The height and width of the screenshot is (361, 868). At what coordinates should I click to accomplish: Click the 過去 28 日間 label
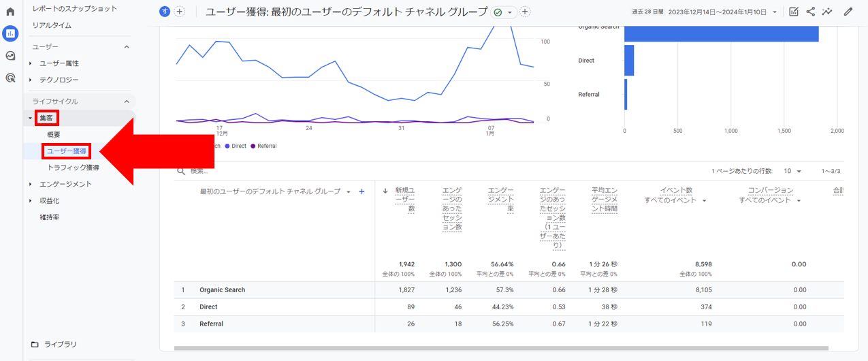[x=647, y=12]
